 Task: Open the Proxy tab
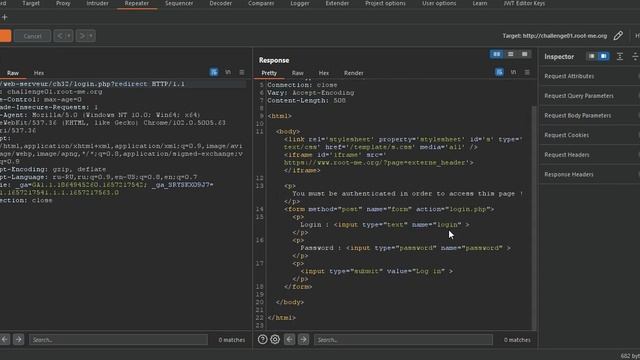[63, 3]
